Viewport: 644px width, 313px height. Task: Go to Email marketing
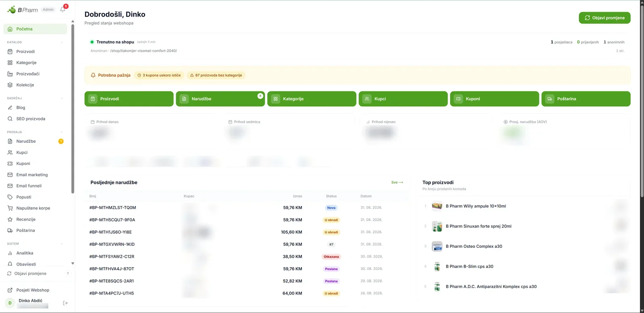pos(35,175)
